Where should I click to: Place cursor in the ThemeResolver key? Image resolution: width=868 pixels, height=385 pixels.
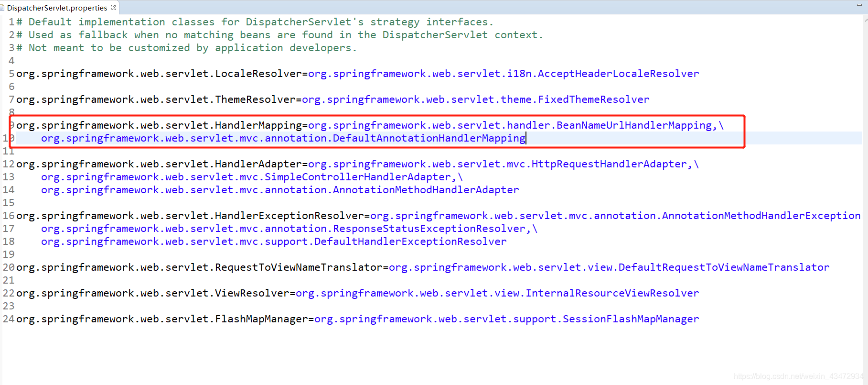pyautogui.click(x=156, y=99)
